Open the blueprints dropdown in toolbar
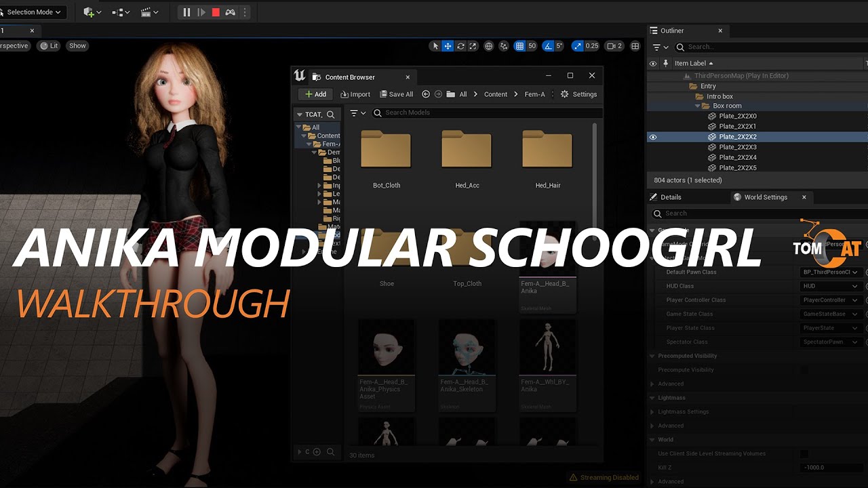Screen dimensions: 868x488 tap(121, 12)
